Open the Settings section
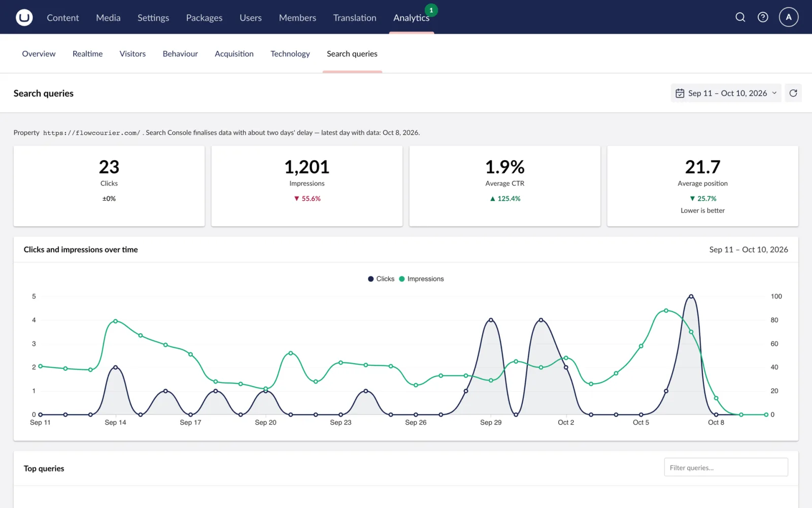Screen dimensions: 812x508 coord(153,18)
